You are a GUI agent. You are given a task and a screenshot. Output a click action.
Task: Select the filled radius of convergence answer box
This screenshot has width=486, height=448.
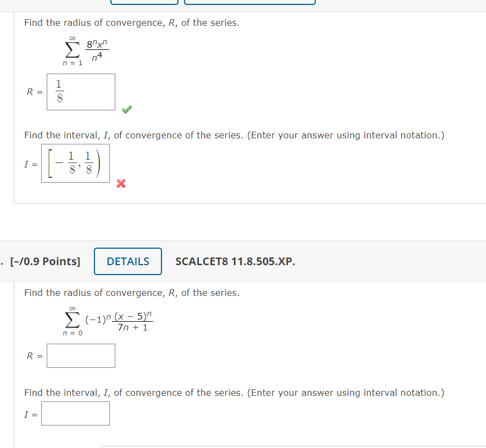[81, 91]
